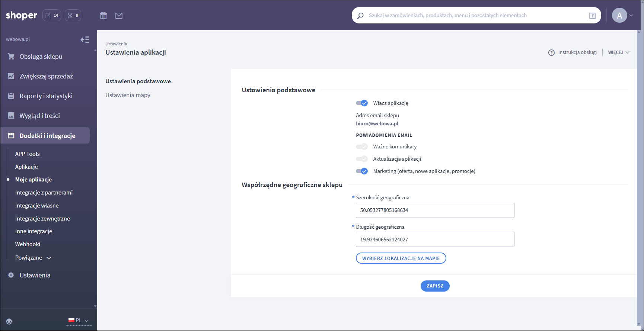
Task: Switch to the Ustawienia mapy tab
Action: point(128,95)
